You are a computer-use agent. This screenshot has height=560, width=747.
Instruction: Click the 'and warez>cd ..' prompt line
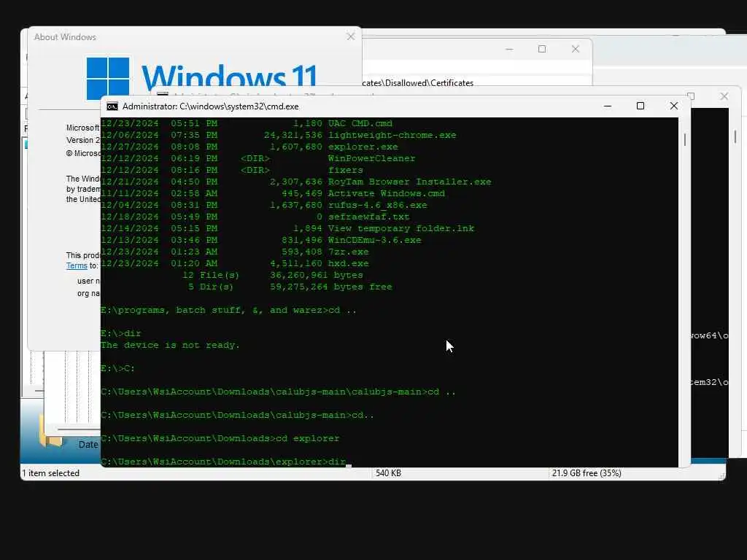point(228,310)
